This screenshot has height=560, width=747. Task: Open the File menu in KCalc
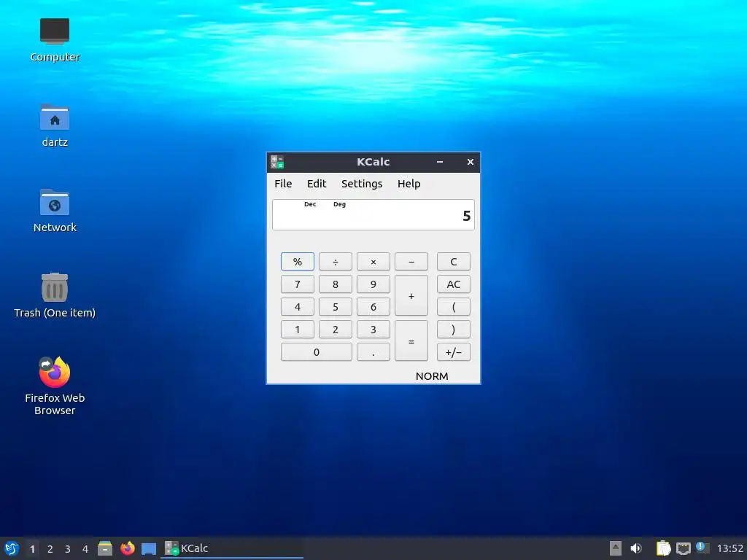(x=283, y=184)
